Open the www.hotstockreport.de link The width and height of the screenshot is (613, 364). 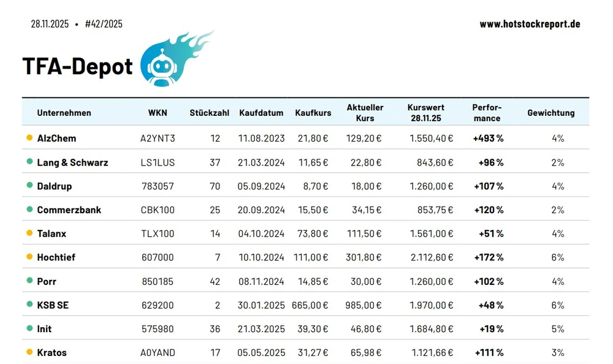(x=530, y=24)
